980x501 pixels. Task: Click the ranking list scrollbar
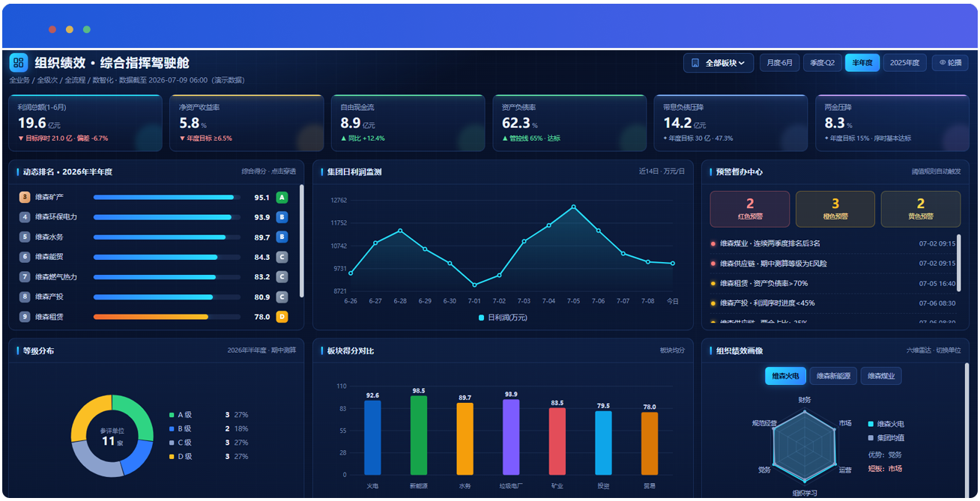point(302,241)
